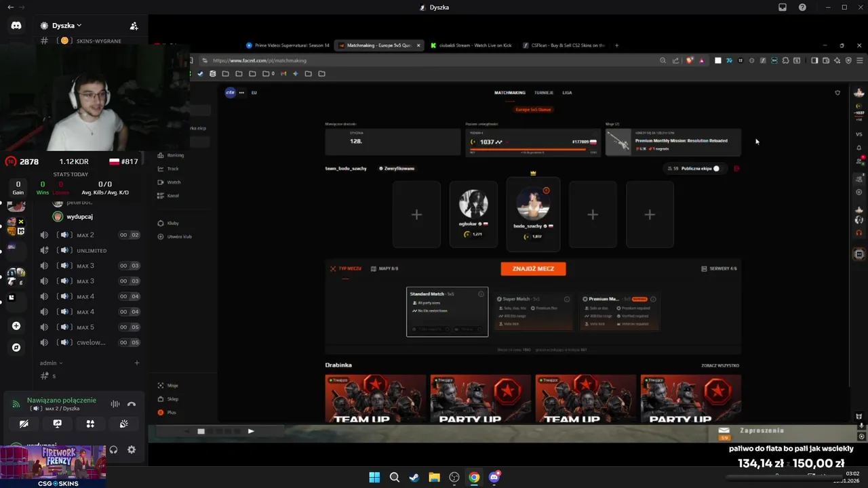This screenshot has height=488, width=868.
Task: Toggle deafen headphones in Discord
Action: (x=113, y=449)
